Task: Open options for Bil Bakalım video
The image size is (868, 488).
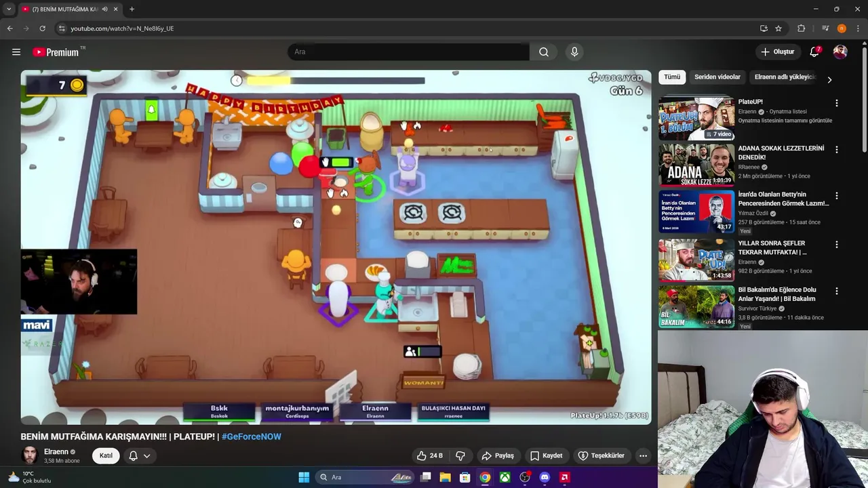Action: tap(837, 291)
